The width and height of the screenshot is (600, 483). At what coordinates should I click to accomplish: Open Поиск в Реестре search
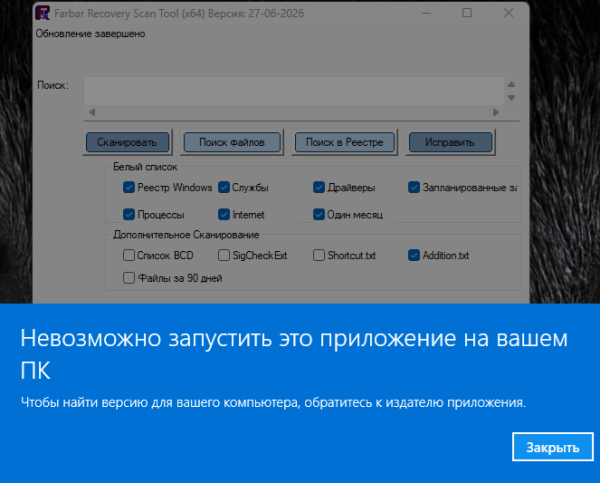click(x=344, y=142)
